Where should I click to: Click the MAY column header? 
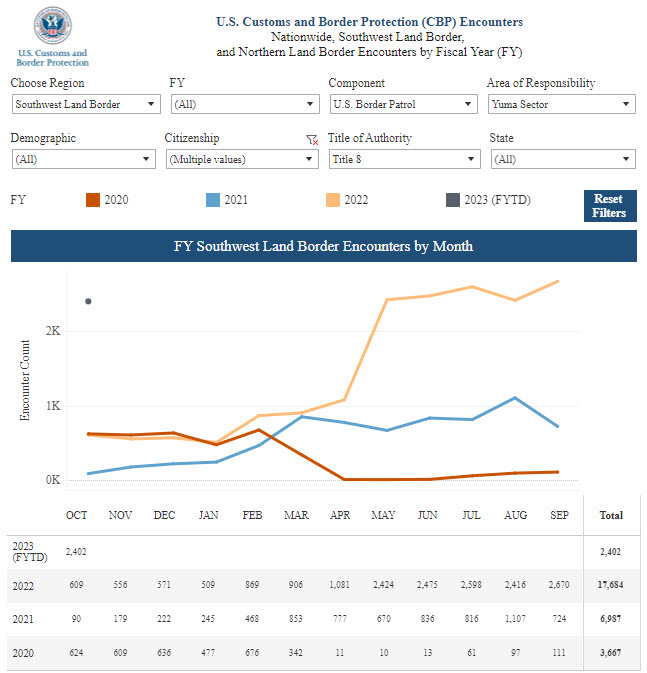click(383, 516)
